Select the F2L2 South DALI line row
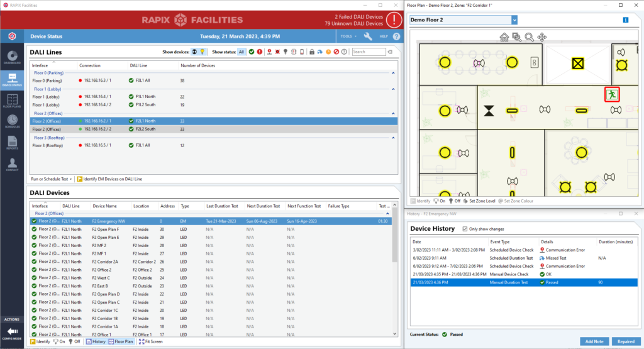 click(x=214, y=130)
